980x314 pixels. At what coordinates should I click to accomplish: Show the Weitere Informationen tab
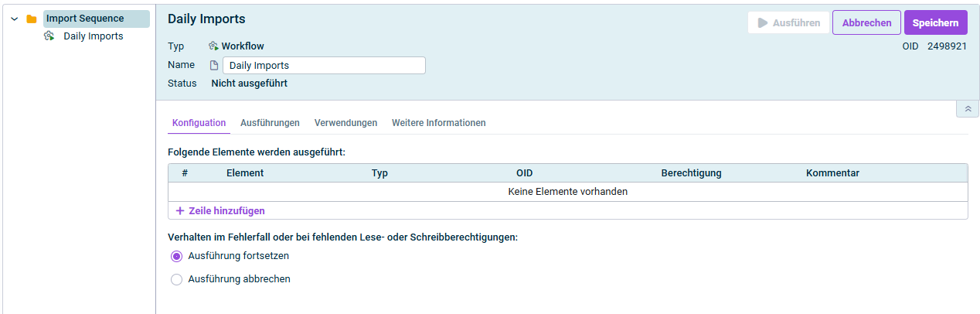coord(438,123)
